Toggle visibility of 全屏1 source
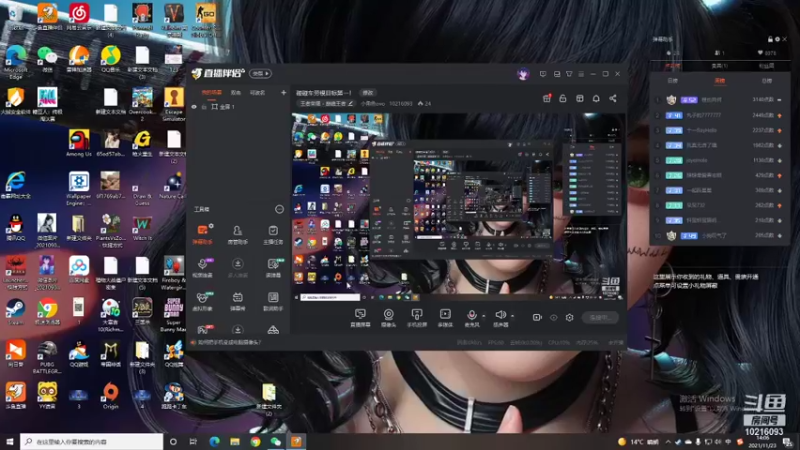This screenshot has width=800, height=450. click(x=194, y=107)
